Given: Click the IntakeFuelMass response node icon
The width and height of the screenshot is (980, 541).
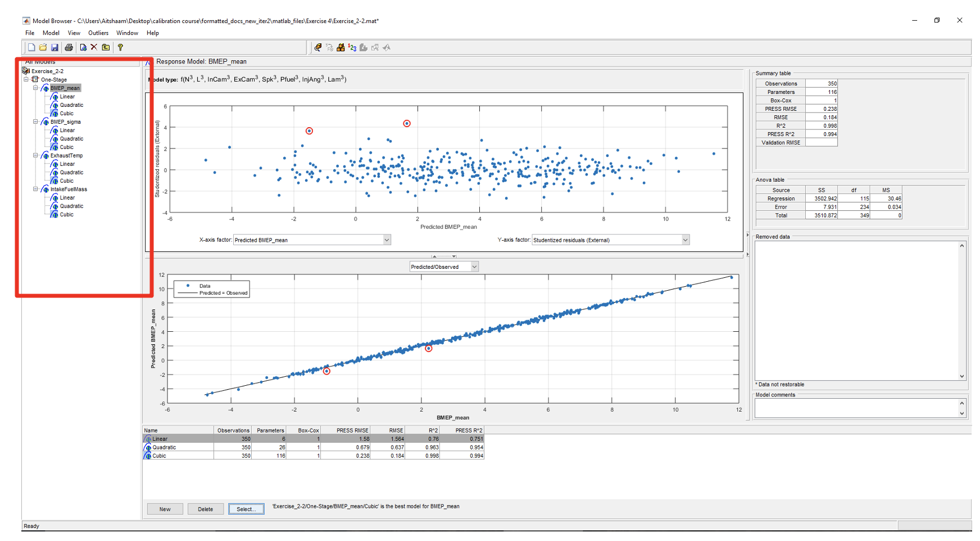Looking at the screenshot, I should click(45, 190).
